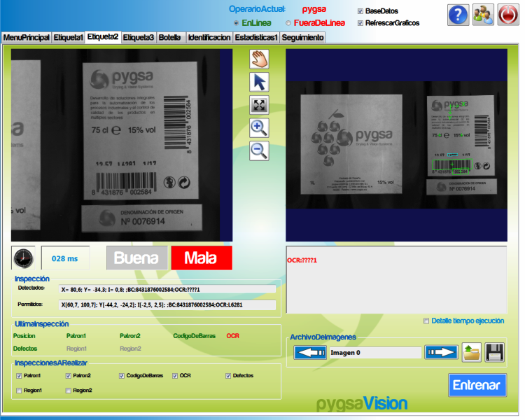
Task: Switch to the Etiqueta1 tab
Action: tap(69, 38)
